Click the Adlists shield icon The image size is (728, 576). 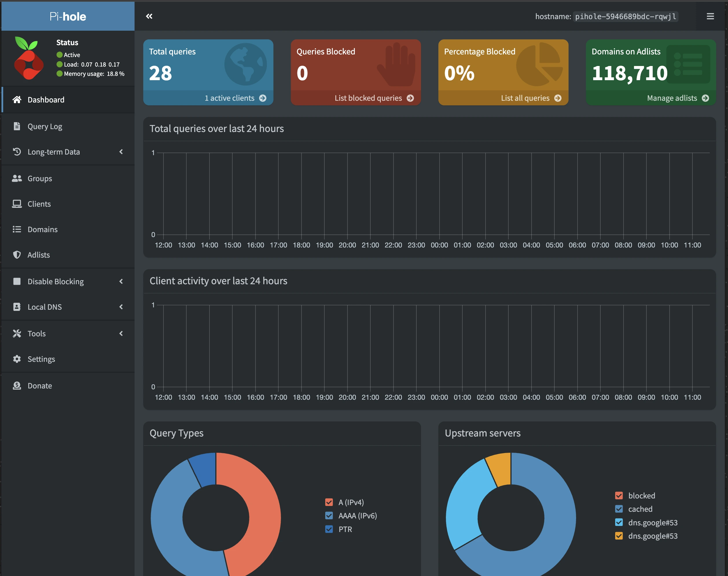pyautogui.click(x=17, y=255)
